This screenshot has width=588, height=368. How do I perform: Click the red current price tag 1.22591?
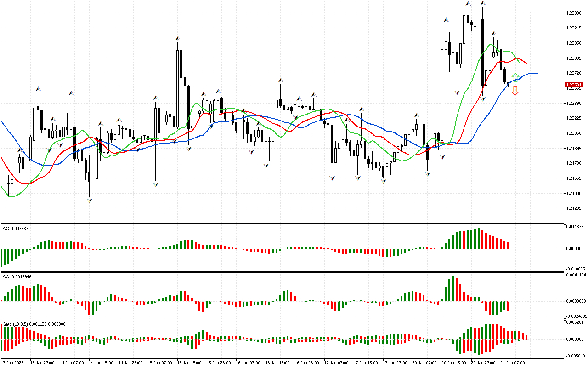pos(575,85)
